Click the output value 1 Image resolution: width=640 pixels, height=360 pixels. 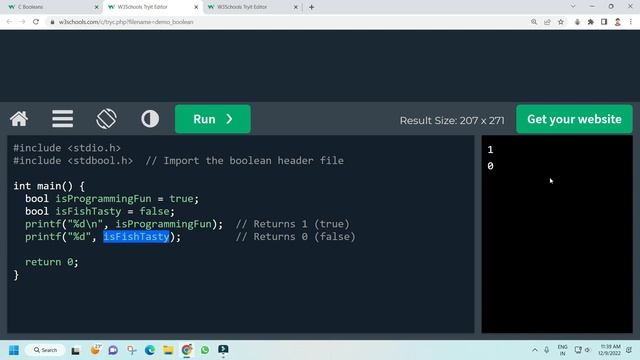point(490,150)
